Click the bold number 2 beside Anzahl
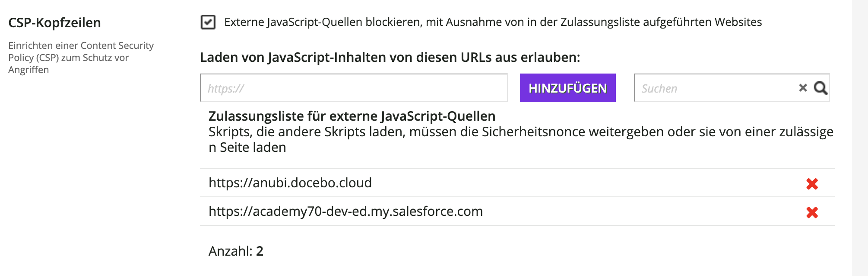The width and height of the screenshot is (868, 276). pyautogui.click(x=260, y=251)
